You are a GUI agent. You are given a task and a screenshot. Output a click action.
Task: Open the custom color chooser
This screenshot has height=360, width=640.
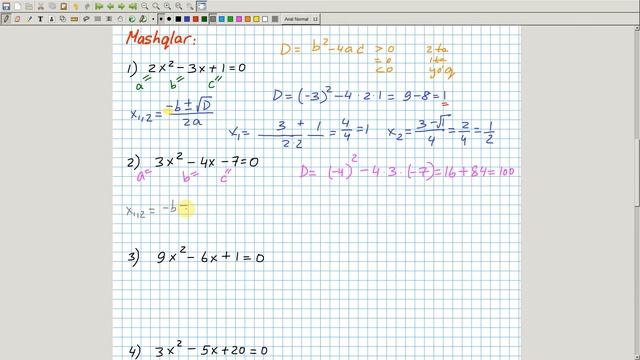tap(275, 19)
